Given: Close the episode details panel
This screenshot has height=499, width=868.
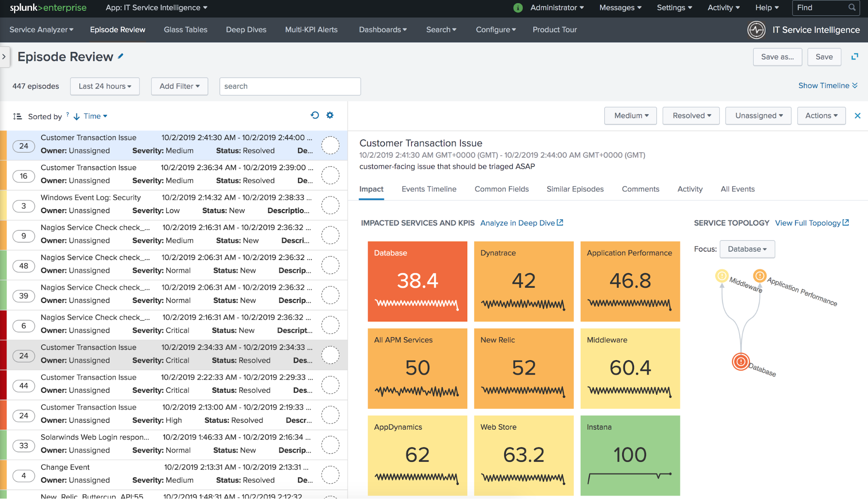Looking at the screenshot, I should [x=858, y=115].
